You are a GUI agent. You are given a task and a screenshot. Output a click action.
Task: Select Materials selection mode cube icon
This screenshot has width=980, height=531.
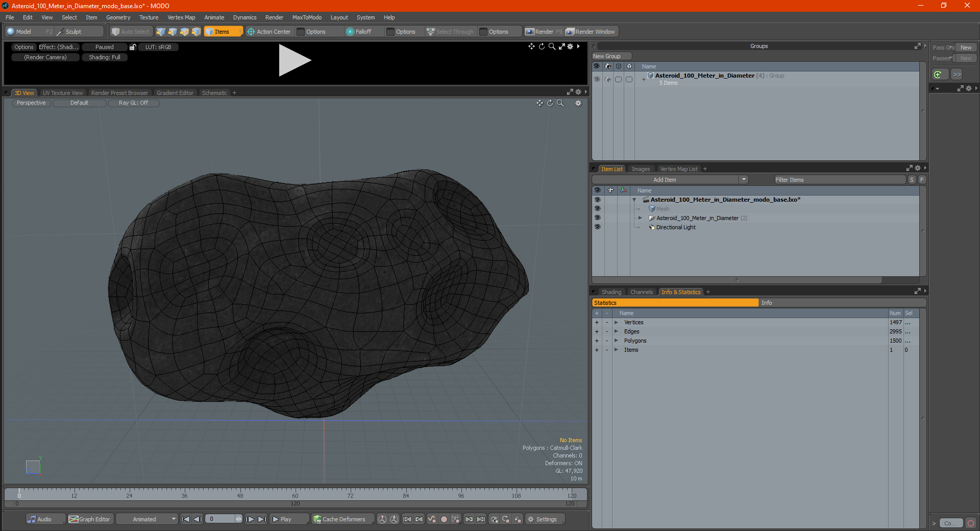pos(196,32)
